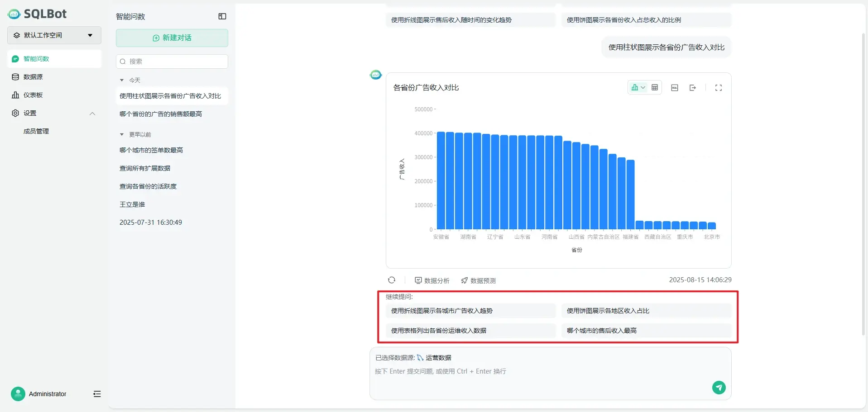
Task: Click the 运营数据 datasource label
Action: pos(438,358)
